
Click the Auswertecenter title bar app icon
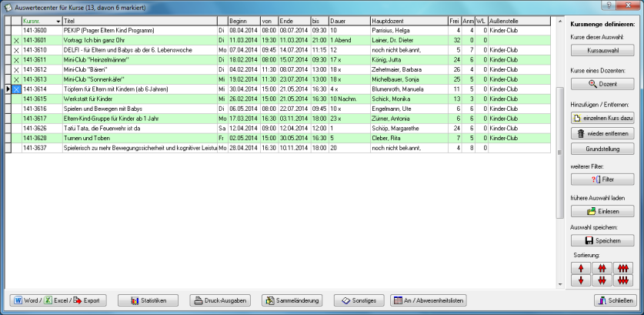[x=8, y=8]
